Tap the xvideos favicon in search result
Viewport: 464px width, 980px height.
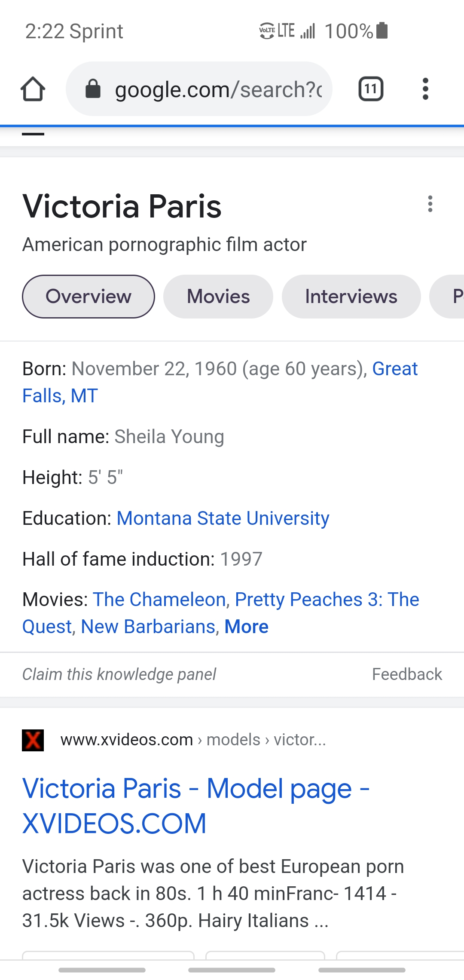click(x=33, y=740)
